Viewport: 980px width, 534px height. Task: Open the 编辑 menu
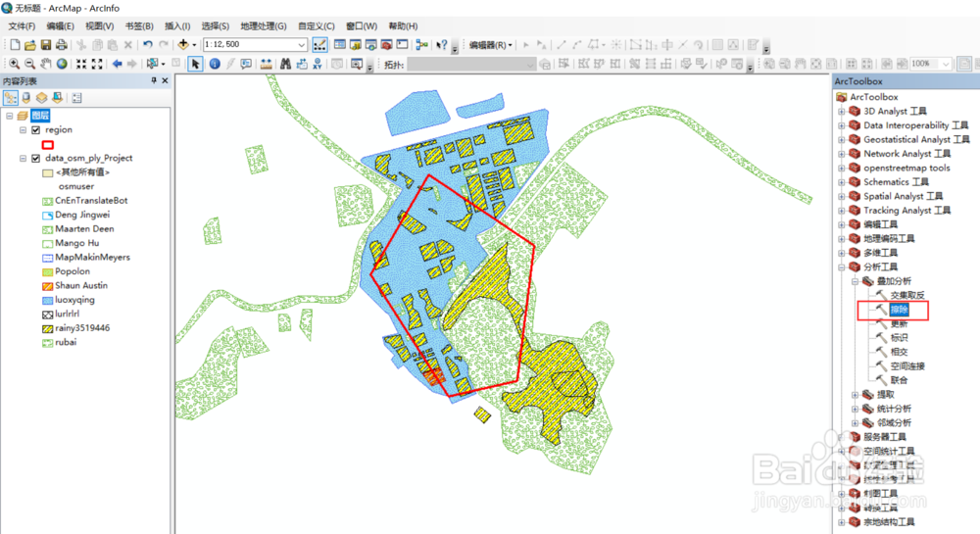pos(60,26)
